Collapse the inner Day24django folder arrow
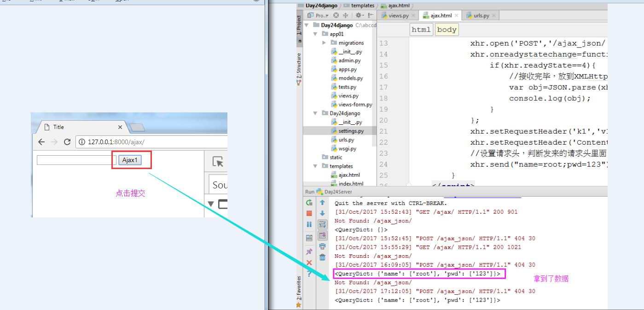This screenshot has height=310, width=644. (x=315, y=113)
